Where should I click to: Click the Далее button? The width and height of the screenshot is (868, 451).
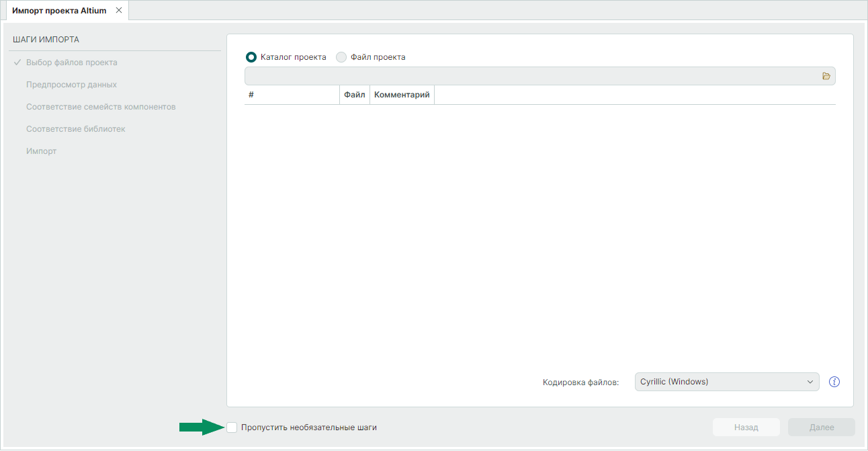[x=822, y=427]
